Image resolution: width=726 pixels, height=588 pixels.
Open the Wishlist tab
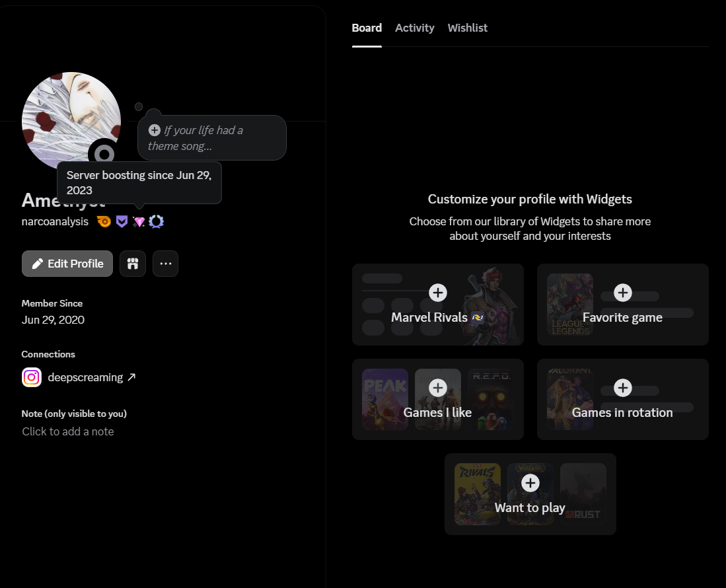click(467, 28)
